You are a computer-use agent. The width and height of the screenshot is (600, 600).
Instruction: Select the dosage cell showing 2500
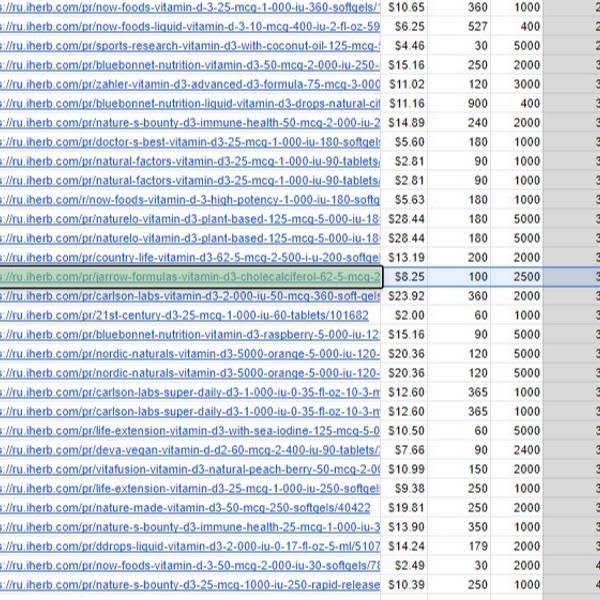point(517,277)
